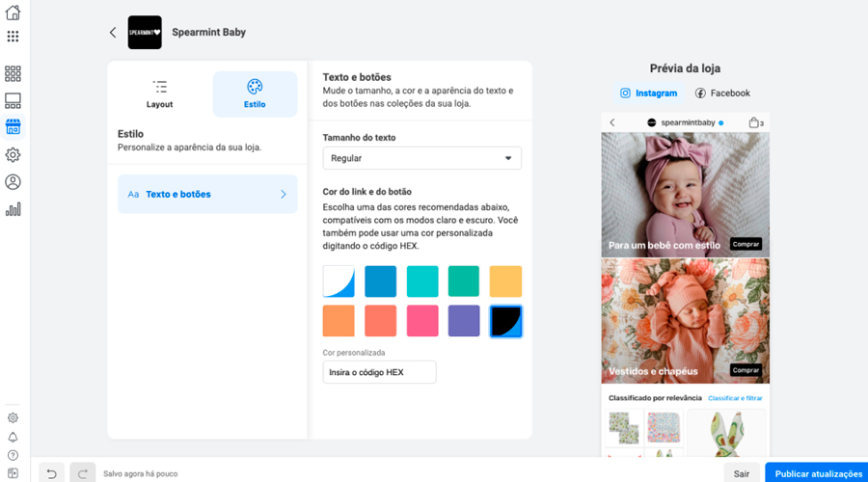
Task: Select the yellow color swatch
Action: pyautogui.click(x=505, y=281)
